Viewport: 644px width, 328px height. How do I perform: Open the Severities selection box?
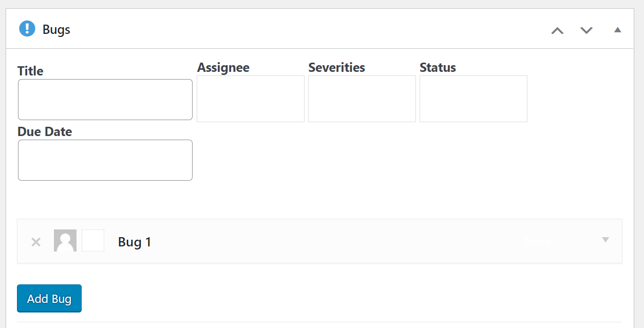click(362, 99)
